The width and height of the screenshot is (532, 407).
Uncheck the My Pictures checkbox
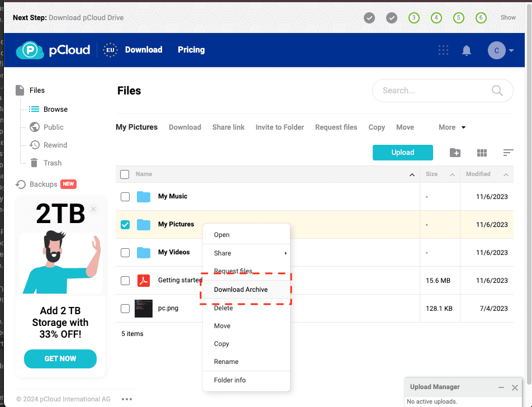point(125,225)
